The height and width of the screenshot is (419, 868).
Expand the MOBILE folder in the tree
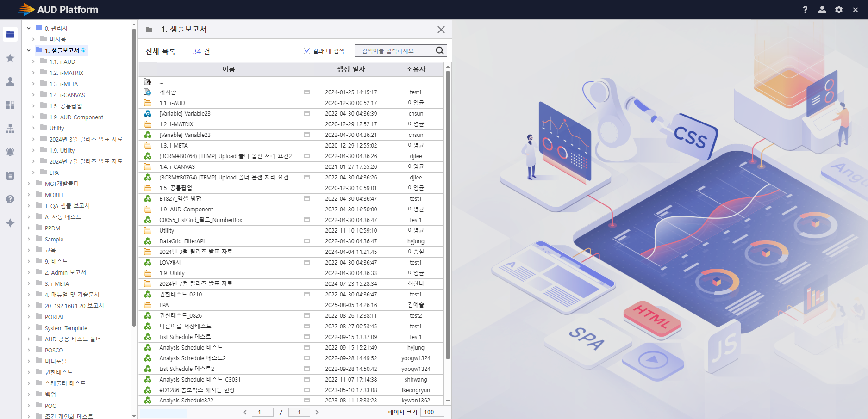click(29, 195)
